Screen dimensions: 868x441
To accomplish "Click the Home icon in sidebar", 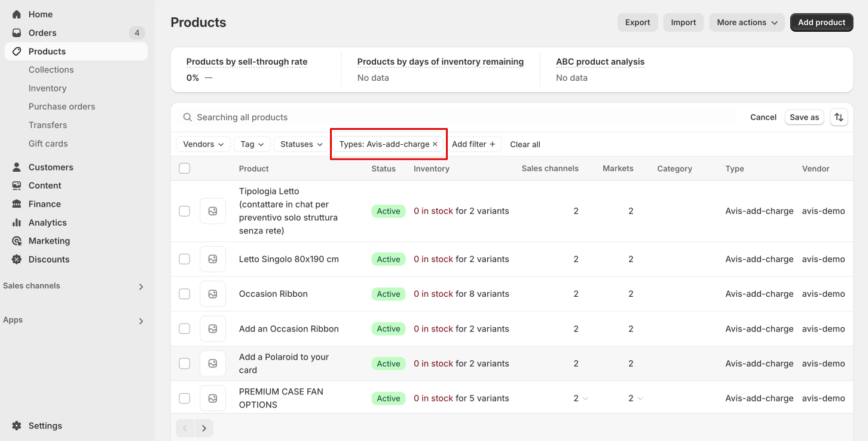I will 17,14.
